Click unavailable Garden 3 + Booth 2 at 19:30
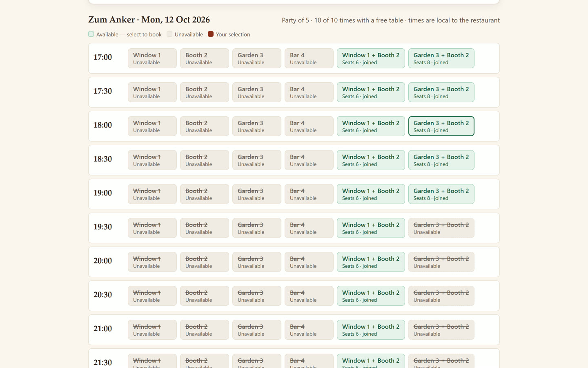588x368 pixels. tap(441, 228)
